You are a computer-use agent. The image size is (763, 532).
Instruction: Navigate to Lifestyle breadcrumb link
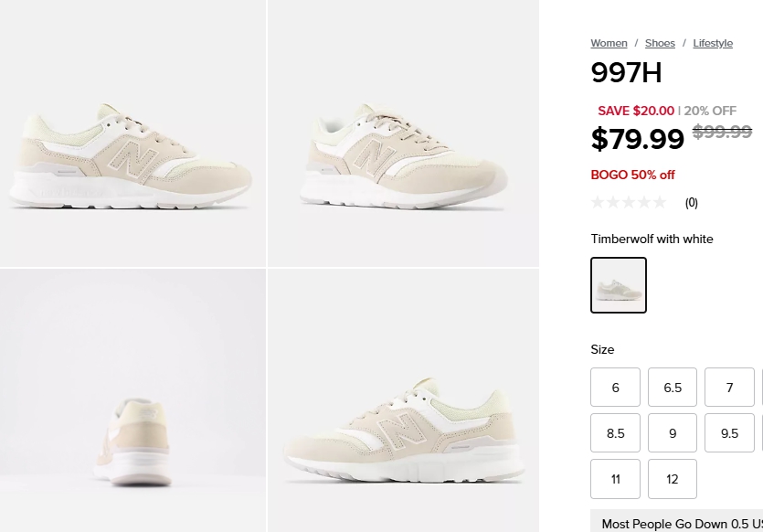[x=713, y=43]
